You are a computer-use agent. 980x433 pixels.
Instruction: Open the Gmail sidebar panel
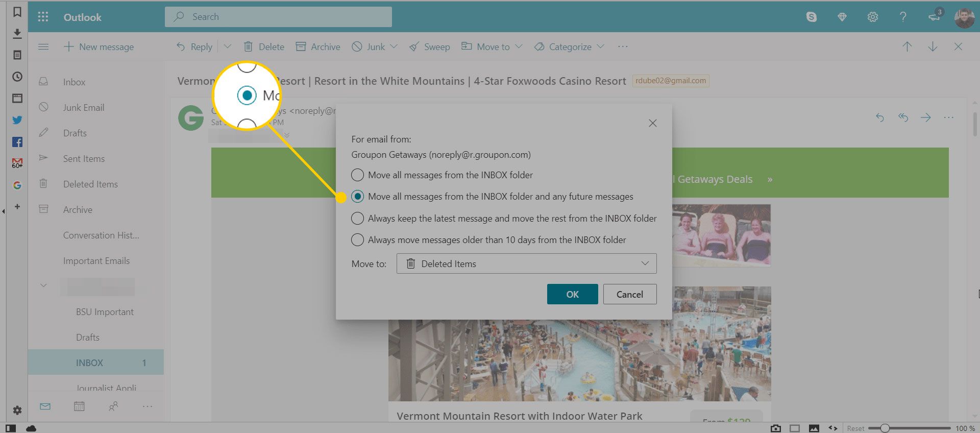17,163
